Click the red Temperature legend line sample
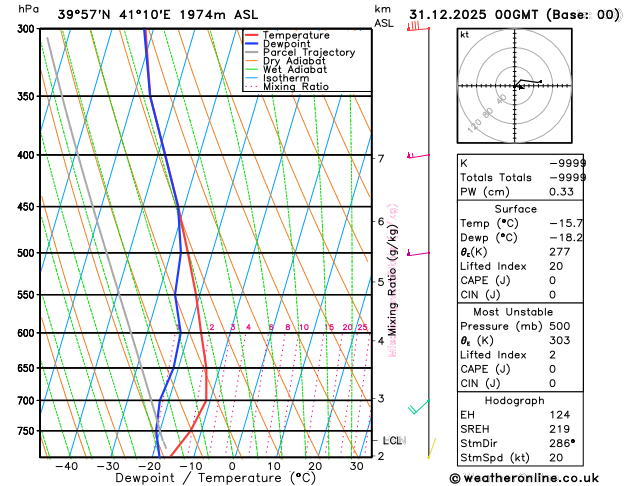The image size is (629, 486). point(251,35)
